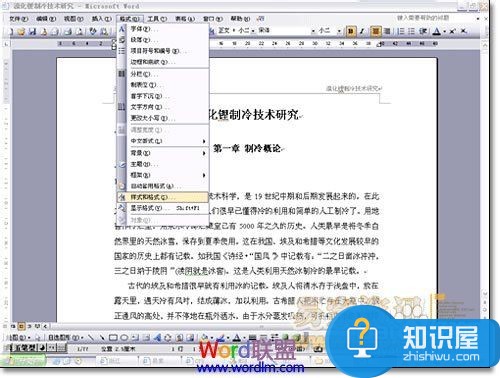Toggle distributed alignment button
The height and width of the screenshot is (378, 500).
[387, 31]
